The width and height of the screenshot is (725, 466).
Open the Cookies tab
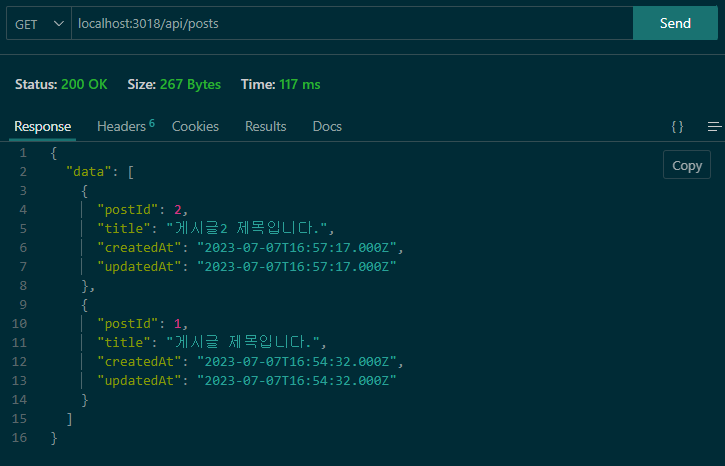195,126
